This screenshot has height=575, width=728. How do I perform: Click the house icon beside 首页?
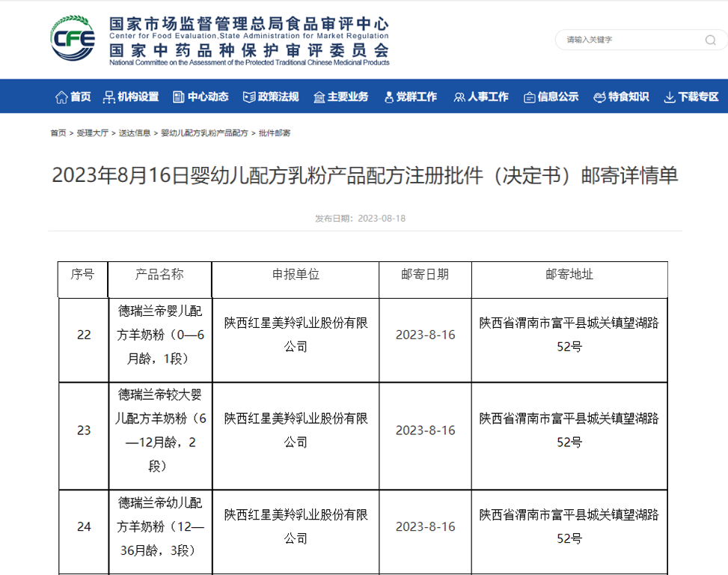61,96
